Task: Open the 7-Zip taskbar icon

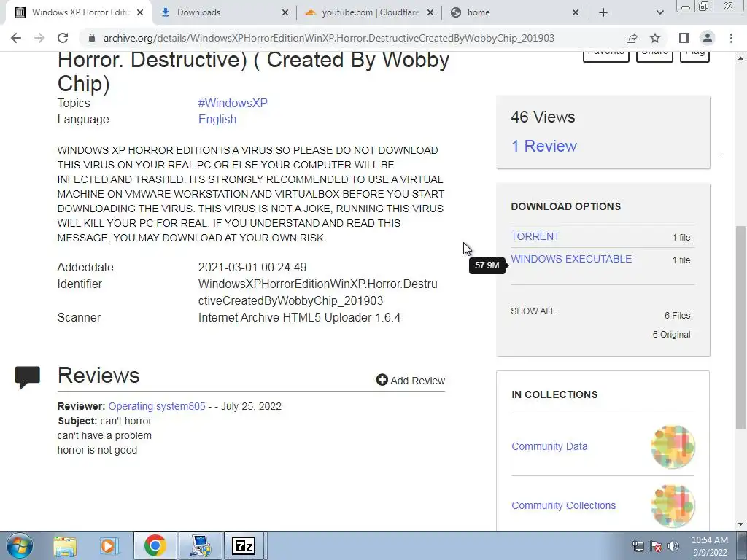Action: [244, 545]
